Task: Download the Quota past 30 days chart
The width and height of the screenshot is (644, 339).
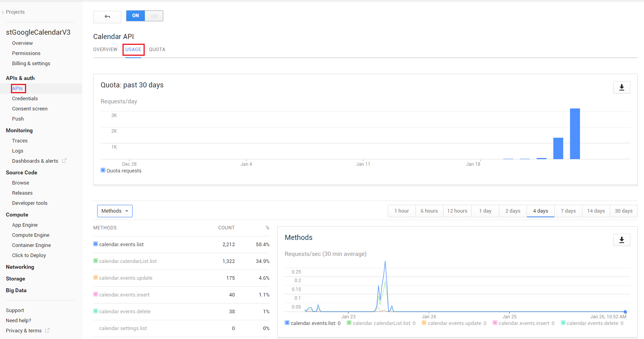Action: click(622, 87)
